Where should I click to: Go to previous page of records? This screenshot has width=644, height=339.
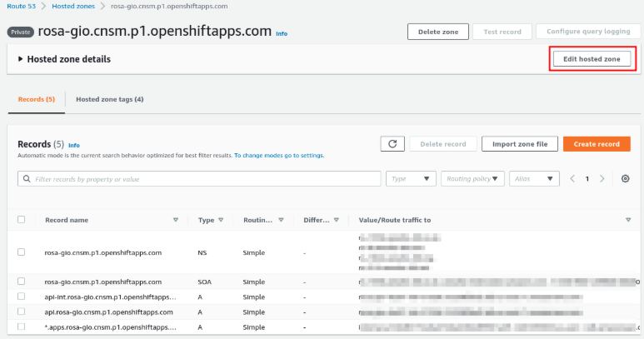pos(572,178)
